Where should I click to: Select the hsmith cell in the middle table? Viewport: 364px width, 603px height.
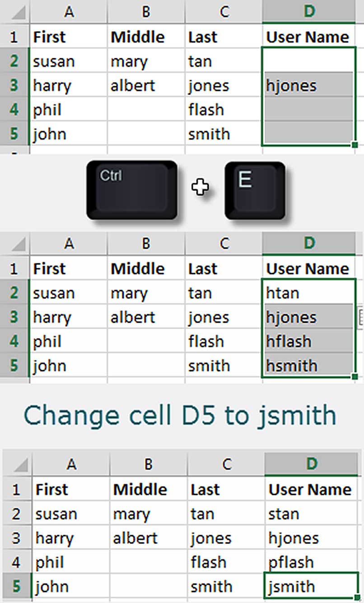(x=308, y=365)
